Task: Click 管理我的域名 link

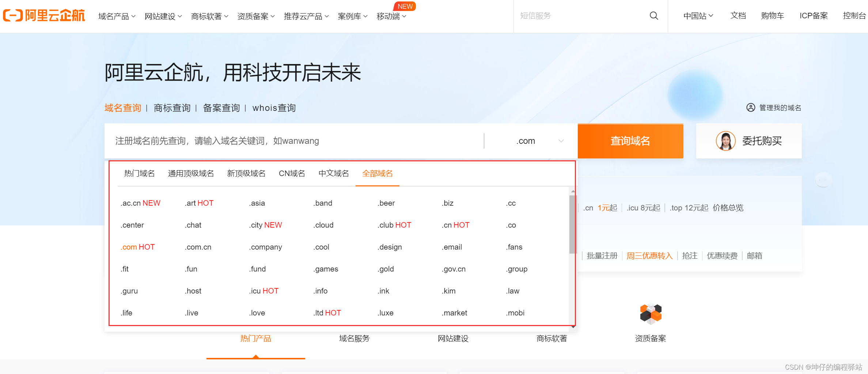Action: click(x=780, y=108)
